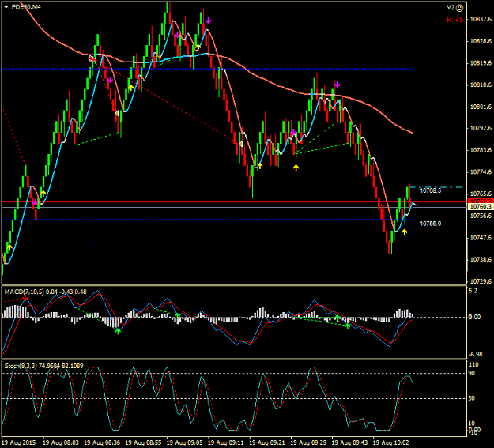Click the 10792.6 price axis value

coord(481,128)
